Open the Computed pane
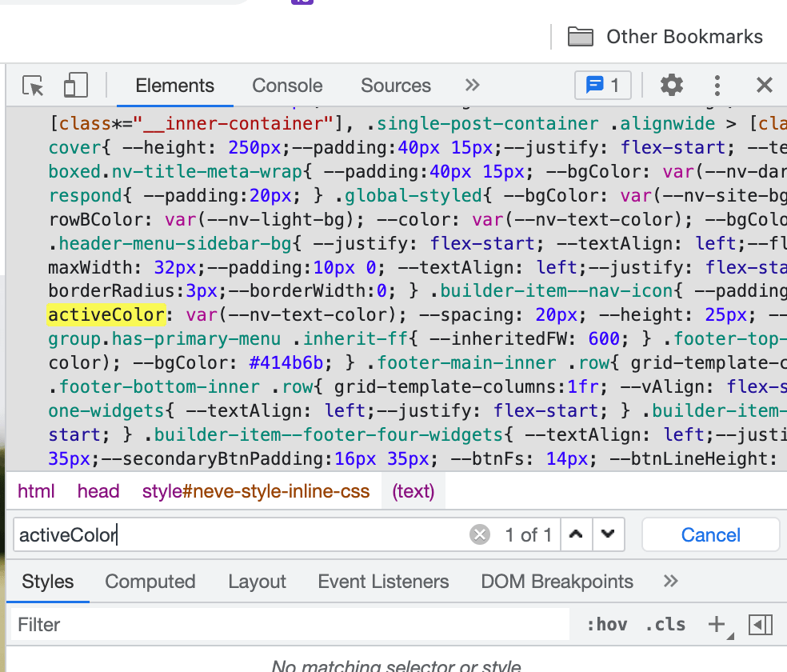The image size is (787, 672). tap(150, 582)
